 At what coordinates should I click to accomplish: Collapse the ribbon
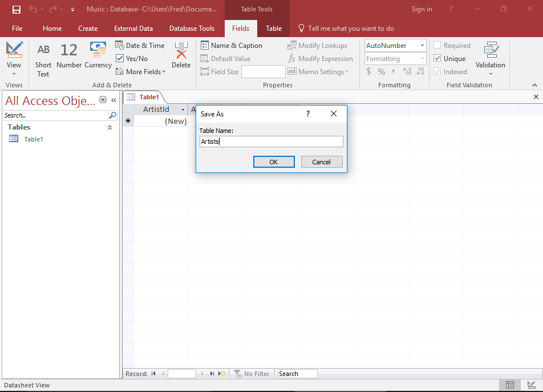point(534,85)
